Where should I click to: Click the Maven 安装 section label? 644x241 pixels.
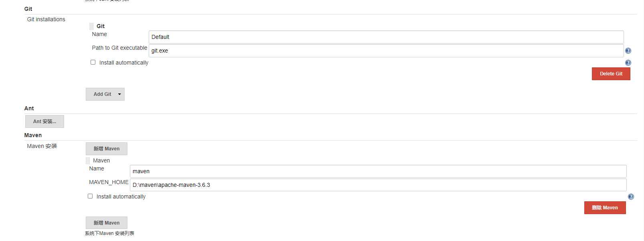[x=42, y=146]
